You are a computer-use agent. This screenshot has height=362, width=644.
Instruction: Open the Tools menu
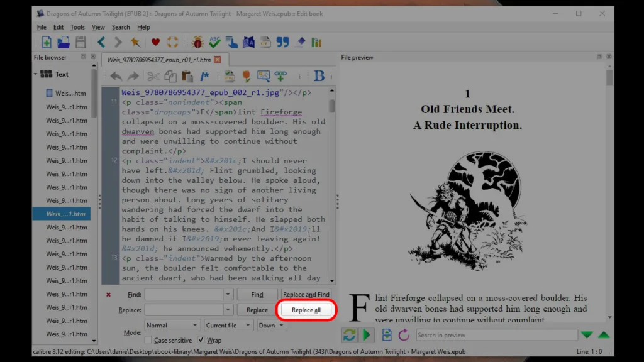pyautogui.click(x=77, y=27)
